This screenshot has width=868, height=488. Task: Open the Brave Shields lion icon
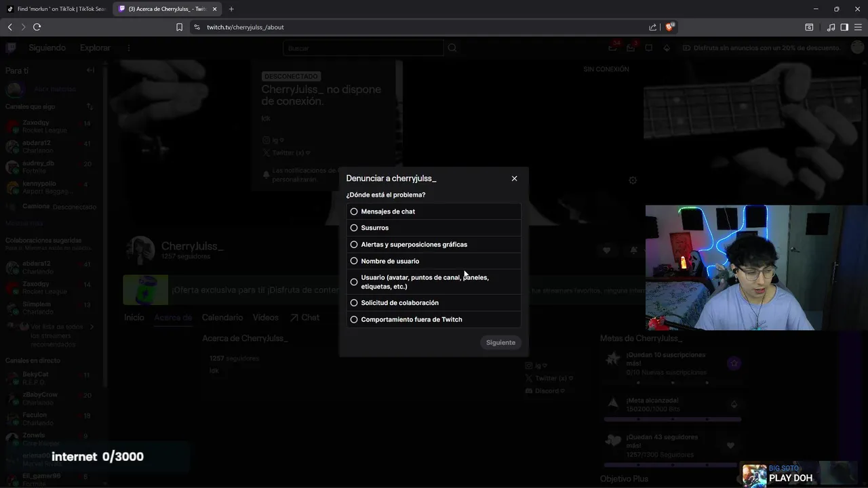tap(670, 27)
